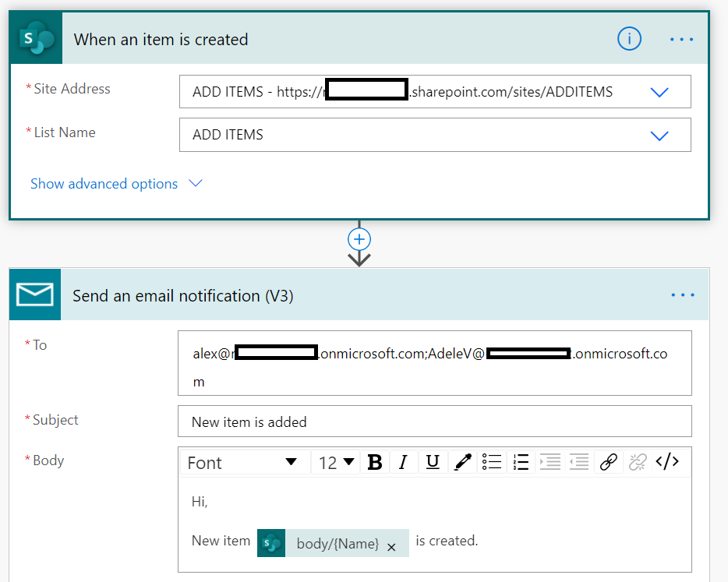Click the mail envelope action icon
The image size is (728, 582).
(x=35, y=295)
